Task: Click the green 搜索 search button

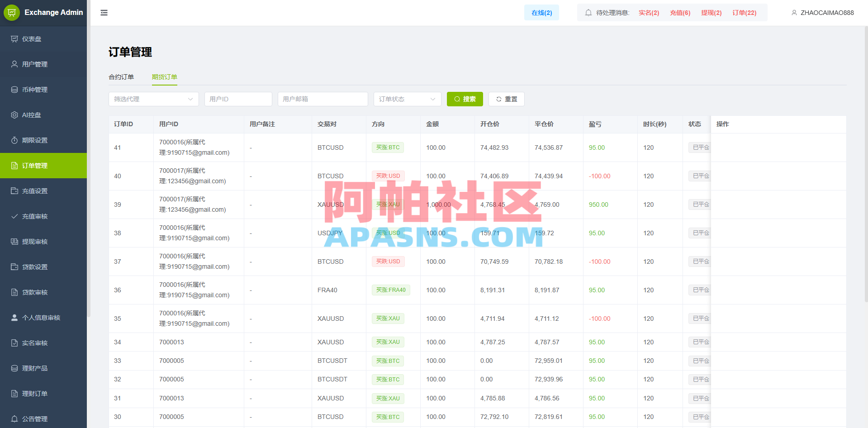Action: [465, 99]
